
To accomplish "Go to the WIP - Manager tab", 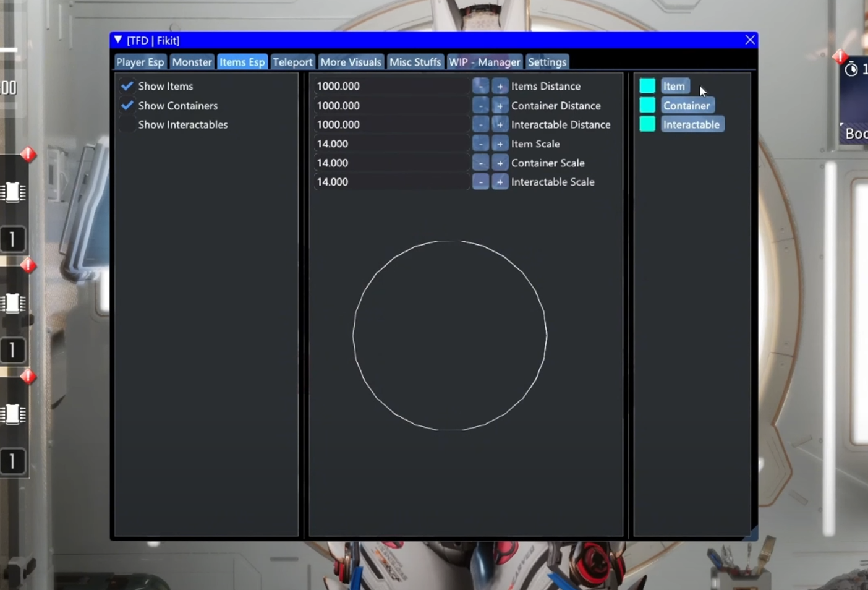I will [x=485, y=62].
